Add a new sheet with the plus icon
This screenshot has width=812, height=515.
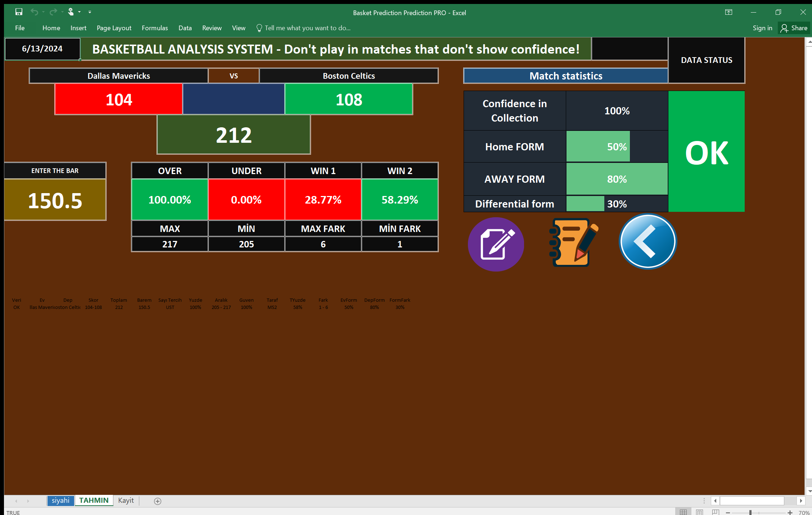(x=157, y=501)
